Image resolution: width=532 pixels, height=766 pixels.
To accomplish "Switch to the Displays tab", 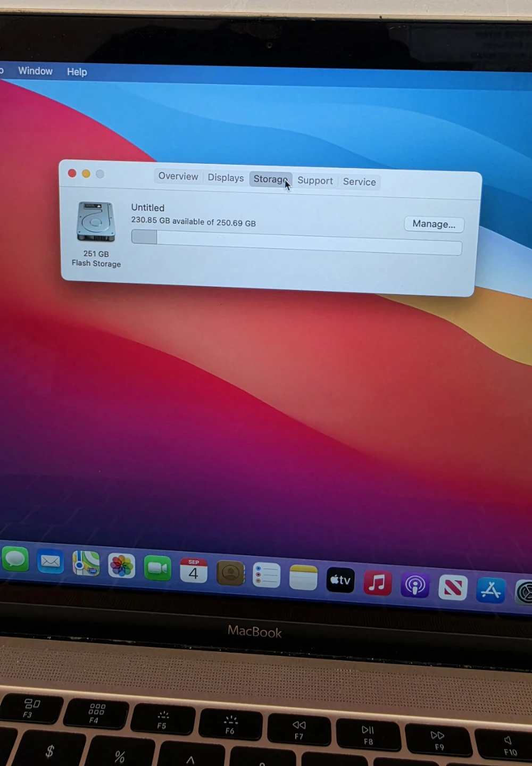I will [226, 178].
